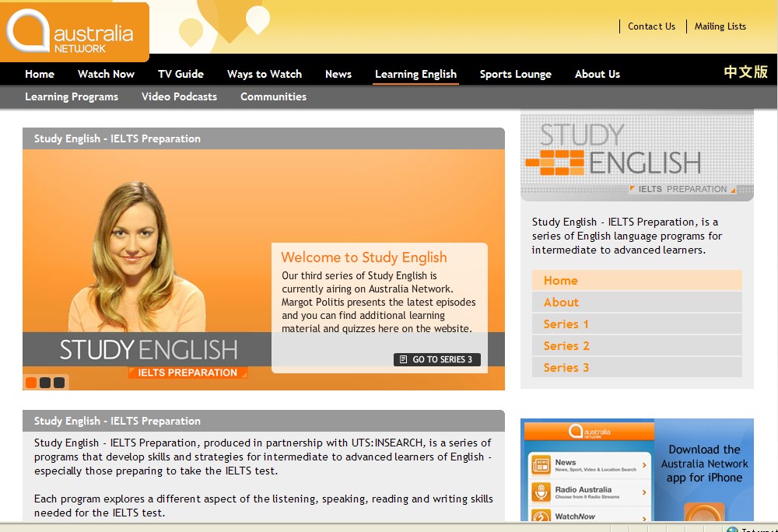Image resolution: width=778 pixels, height=532 pixels.
Task: Select Home in the Study English sidebar
Action: (x=637, y=281)
